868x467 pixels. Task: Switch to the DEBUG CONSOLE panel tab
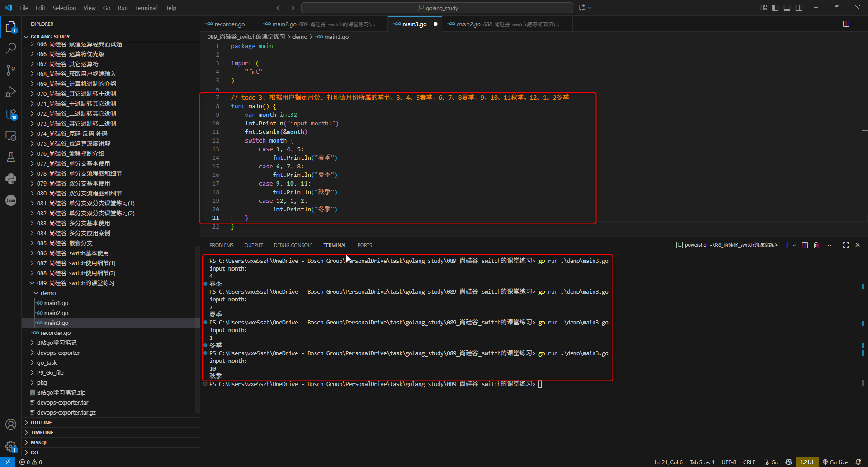[293, 245]
